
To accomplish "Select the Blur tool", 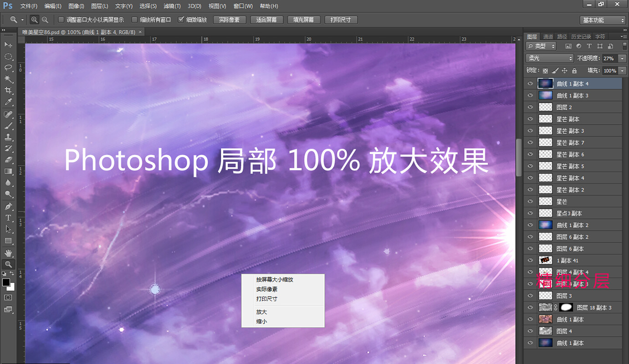I will click(8, 182).
